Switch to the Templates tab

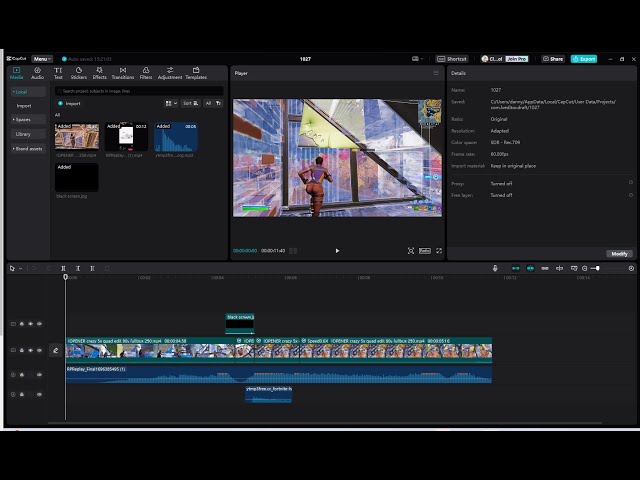pos(196,73)
